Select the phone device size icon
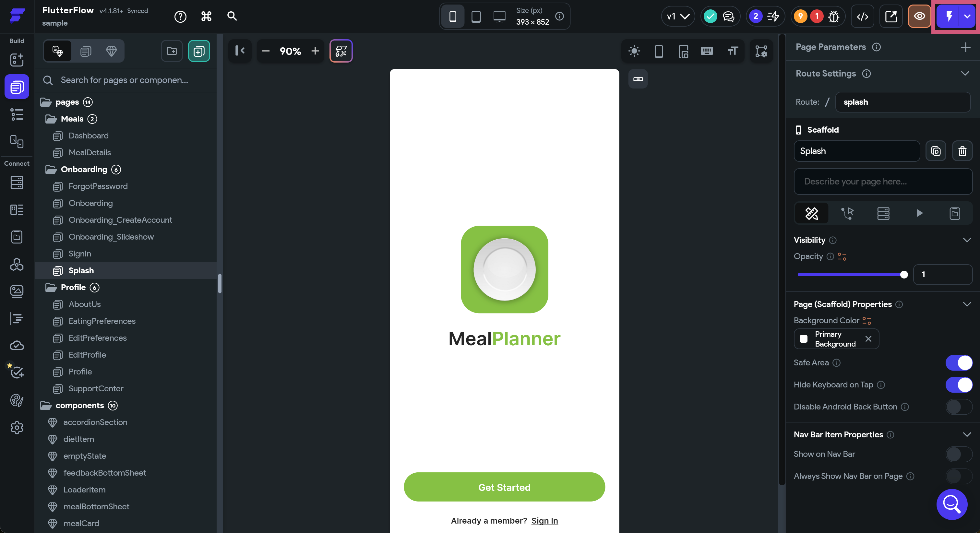980x533 pixels. click(x=453, y=16)
